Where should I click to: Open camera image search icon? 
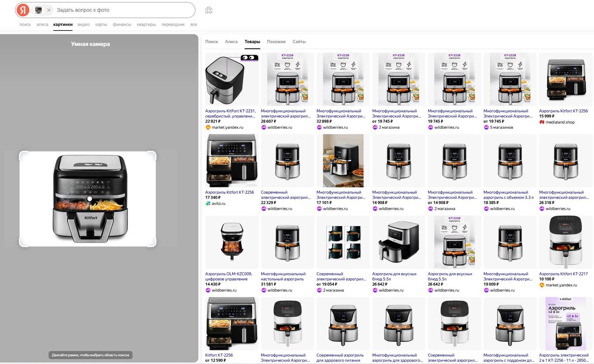coord(209,10)
